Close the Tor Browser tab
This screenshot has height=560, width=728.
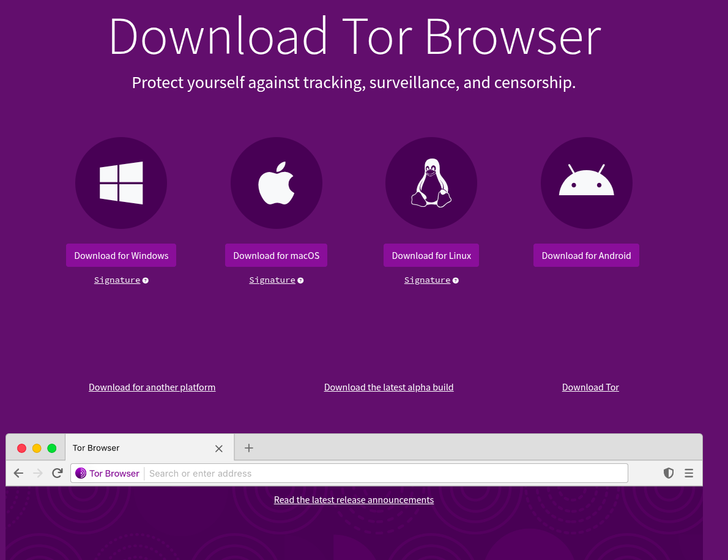click(x=219, y=449)
